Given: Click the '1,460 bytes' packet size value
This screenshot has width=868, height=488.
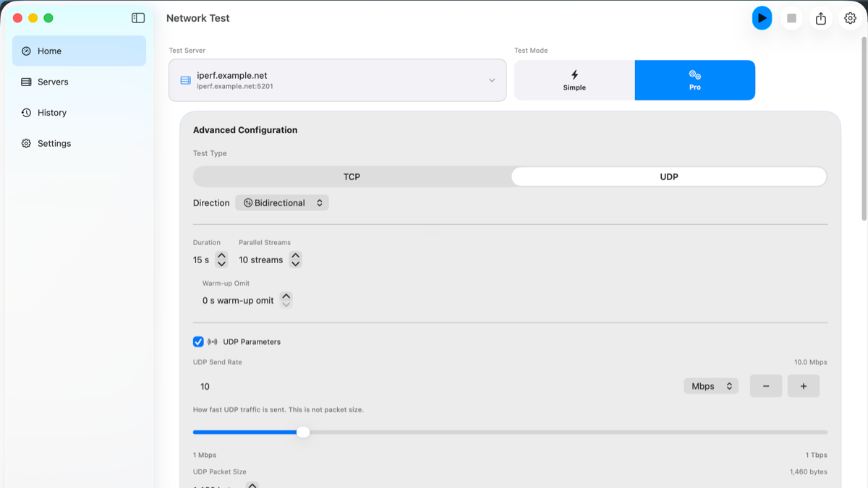Looking at the screenshot, I should 808,471.
